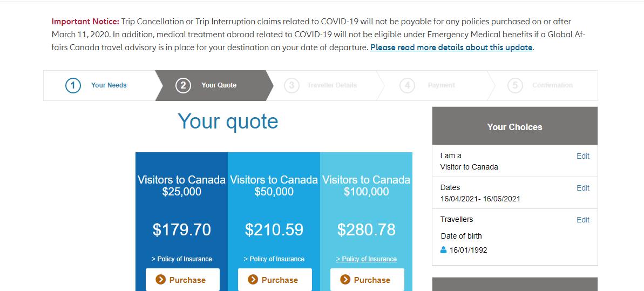Edit the Travellers details
The height and width of the screenshot is (291, 644).
(x=582, y=220)
